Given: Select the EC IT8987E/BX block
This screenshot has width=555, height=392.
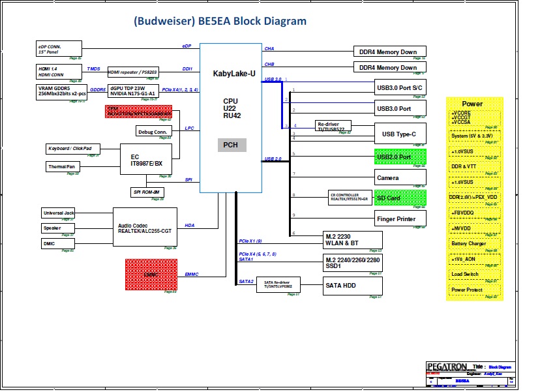Looking at the screenshot, I should (x=146, y=159).
